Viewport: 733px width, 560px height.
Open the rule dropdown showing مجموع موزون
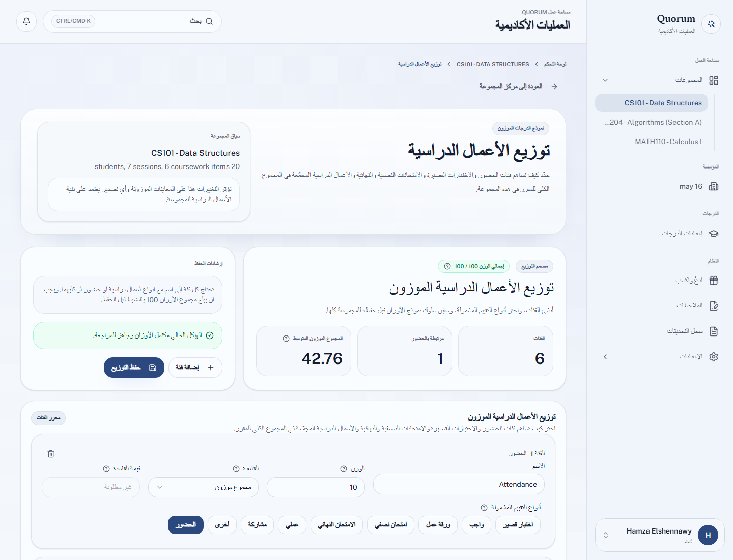point(203,487)
